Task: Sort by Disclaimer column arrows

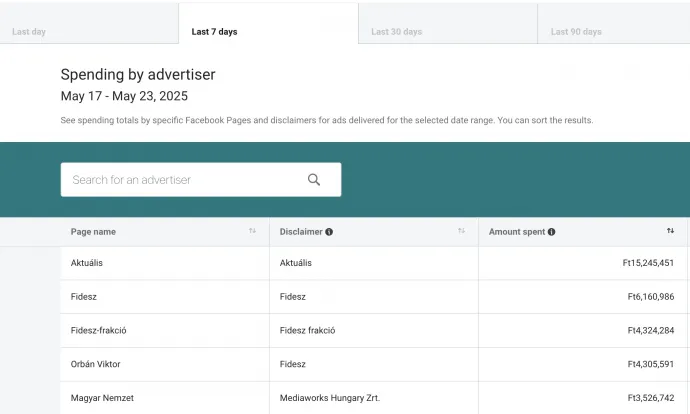Action: coord(461,231)
